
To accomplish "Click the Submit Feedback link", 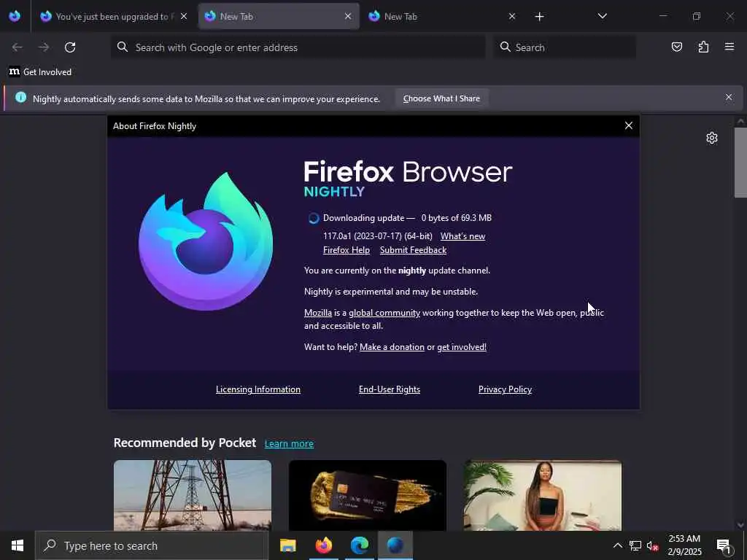I will [413, 250].
